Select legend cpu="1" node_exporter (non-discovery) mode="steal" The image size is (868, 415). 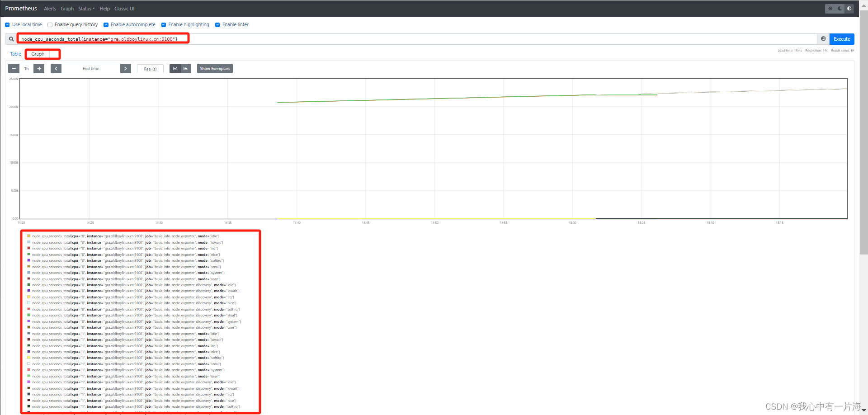pyautogui.click(x=124, y=364)
